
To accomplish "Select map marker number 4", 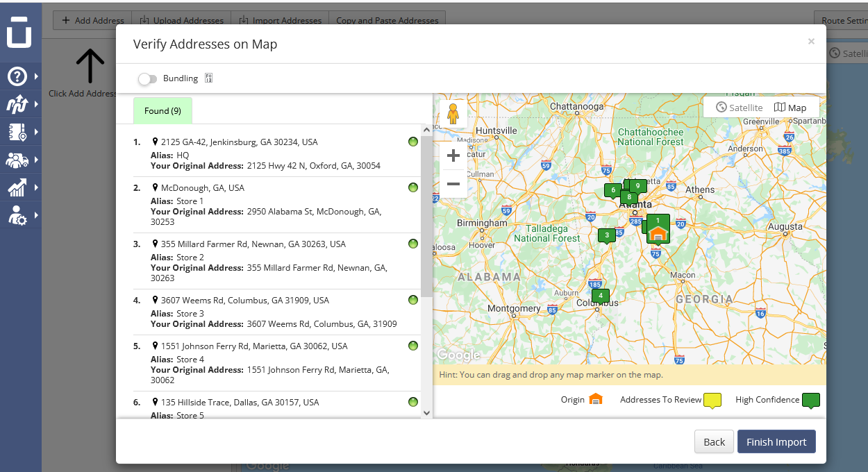I will click(601, 296).
